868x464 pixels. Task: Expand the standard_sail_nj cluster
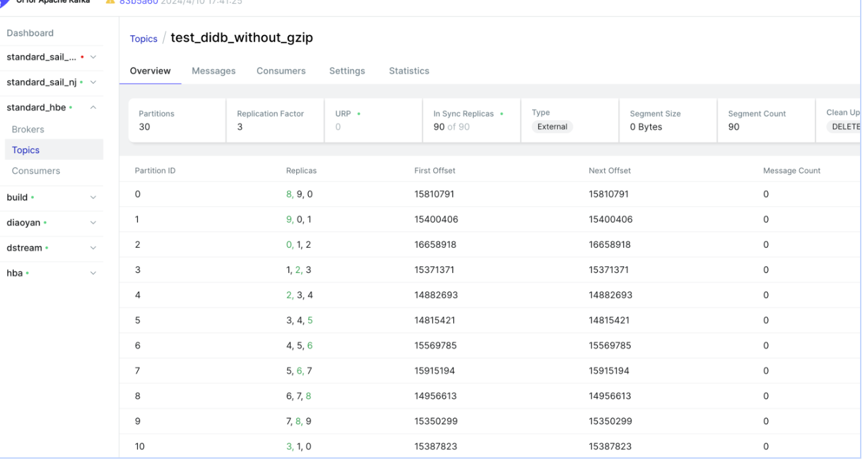[x=93, y=82]
